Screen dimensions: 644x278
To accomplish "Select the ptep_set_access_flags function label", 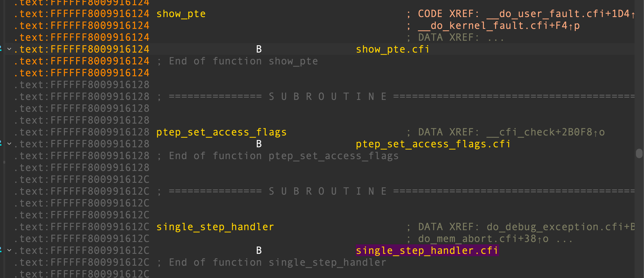I will point(221,132).
